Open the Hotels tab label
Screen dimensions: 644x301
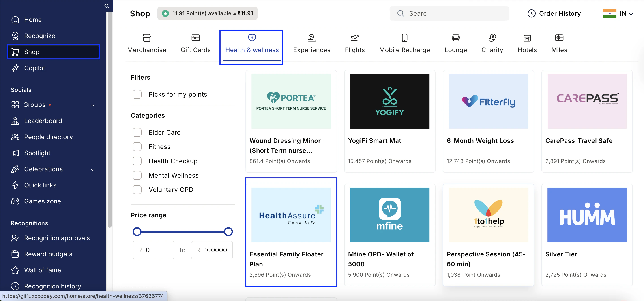click(x=527, y=50)
